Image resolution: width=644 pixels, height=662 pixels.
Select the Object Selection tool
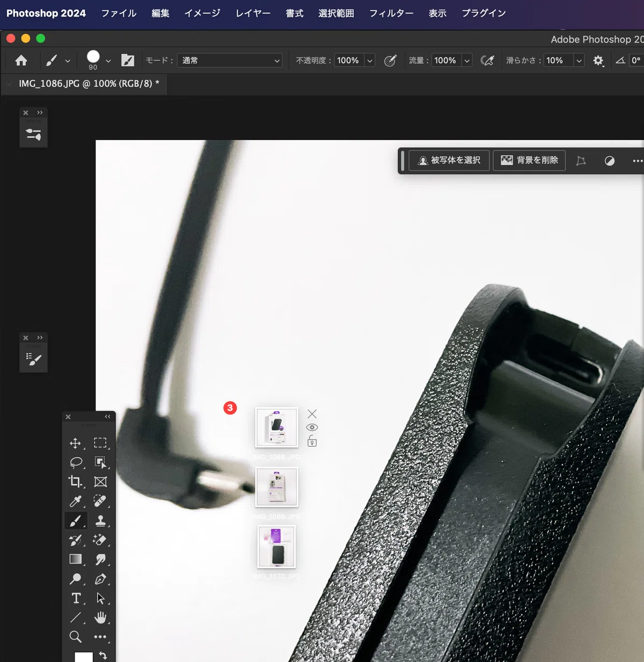100,462
